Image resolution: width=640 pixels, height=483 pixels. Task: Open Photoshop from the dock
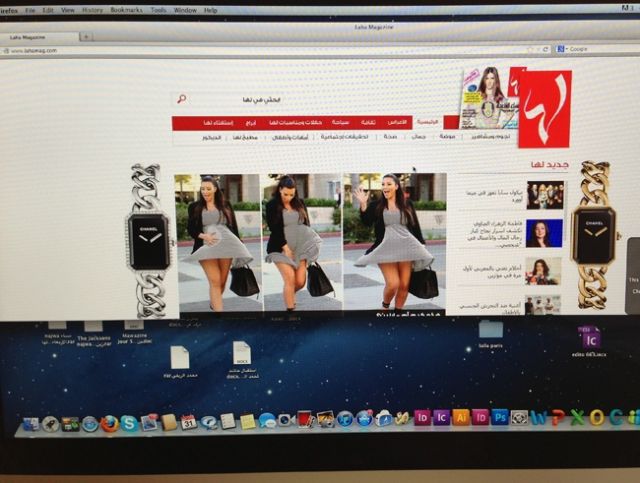pos(499,417)
